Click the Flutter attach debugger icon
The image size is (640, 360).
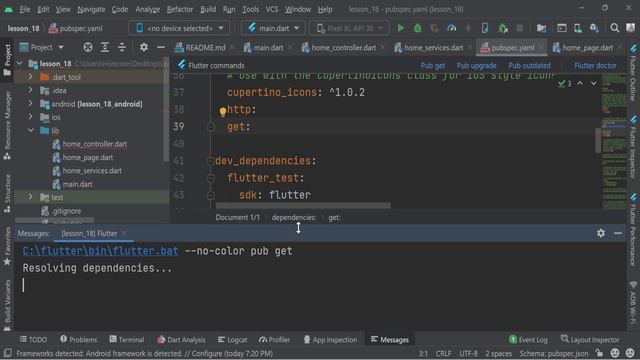[503, 28]
